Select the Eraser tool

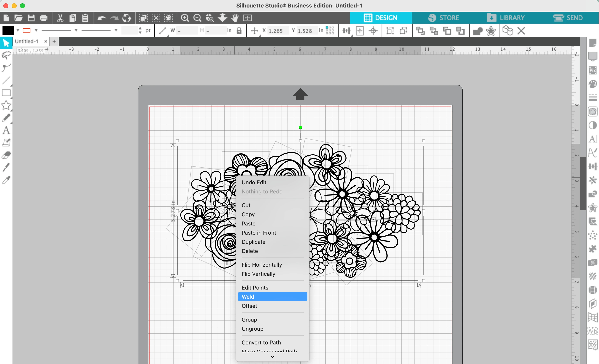(6, 155)
